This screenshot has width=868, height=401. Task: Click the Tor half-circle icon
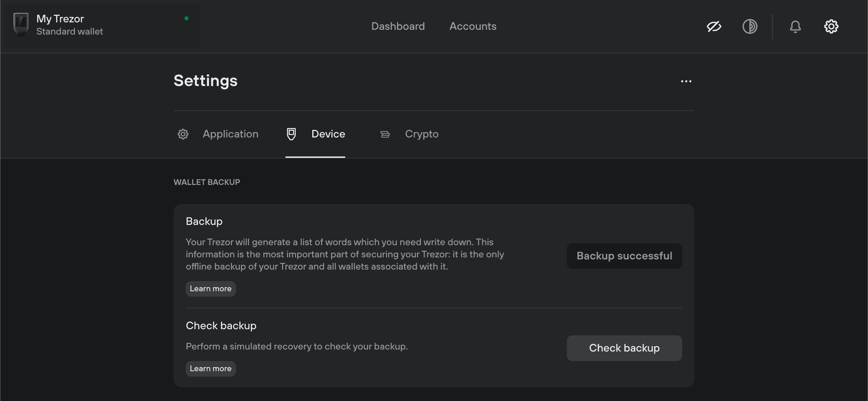point(750,26)
